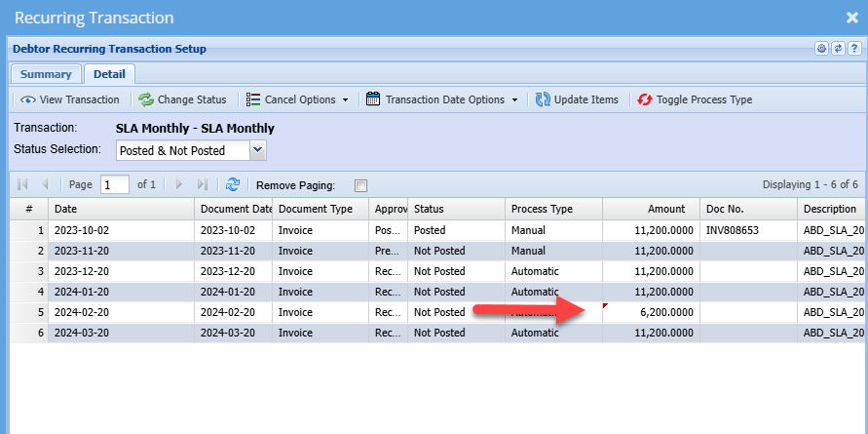
Task: Close the Recurring Transaction window
Action: (851, 18)
